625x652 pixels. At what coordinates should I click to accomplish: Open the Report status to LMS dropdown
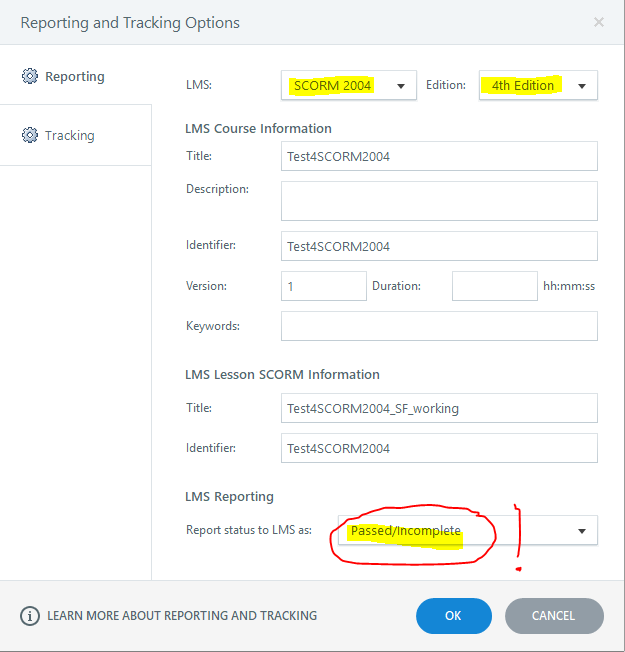[x=467, y=531]
